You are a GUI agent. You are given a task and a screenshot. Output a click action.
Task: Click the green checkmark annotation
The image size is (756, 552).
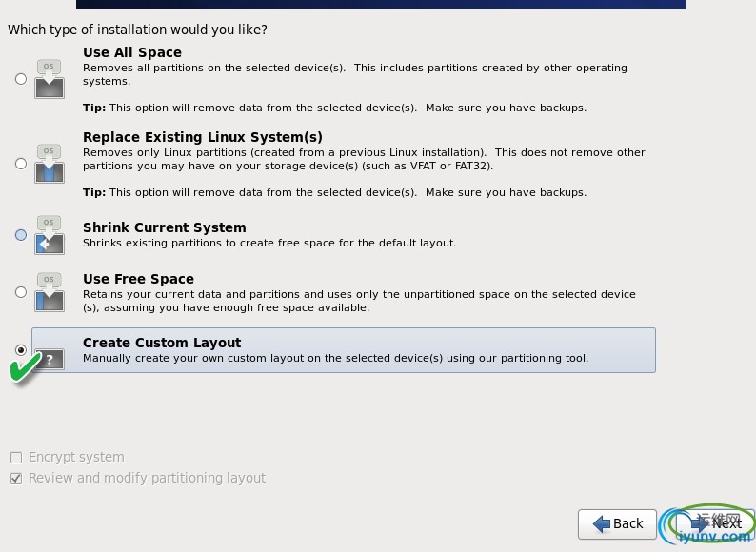click(x=25, y=367)
